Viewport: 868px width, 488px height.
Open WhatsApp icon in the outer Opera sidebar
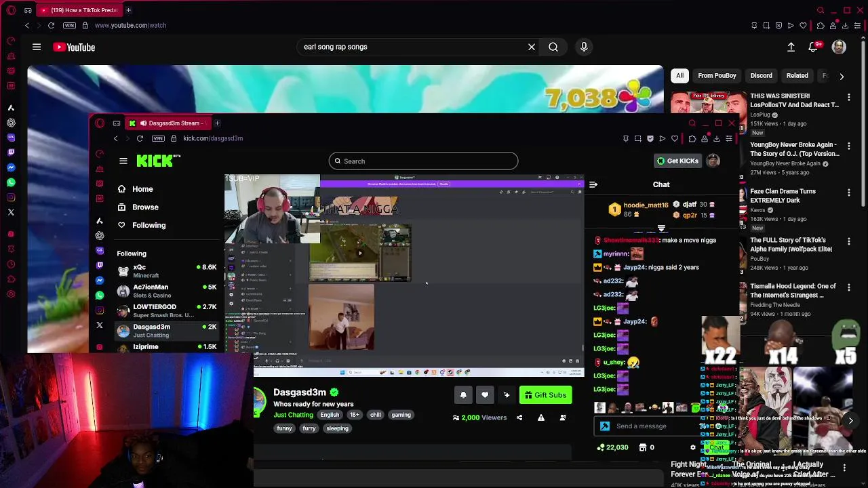[11, 182]
